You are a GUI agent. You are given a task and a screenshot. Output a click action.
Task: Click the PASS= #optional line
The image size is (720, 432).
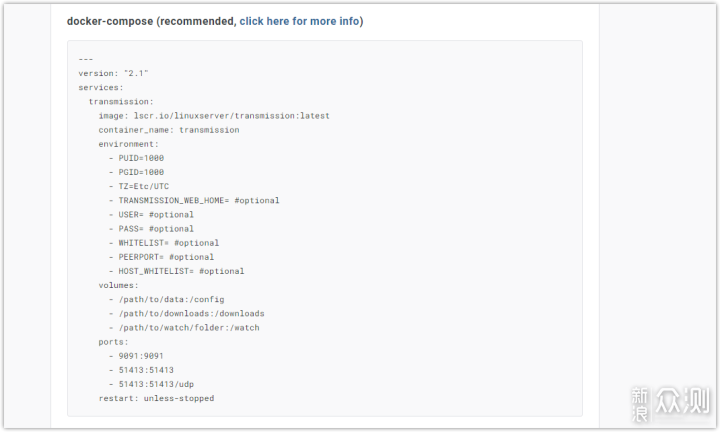pos(156,228)
